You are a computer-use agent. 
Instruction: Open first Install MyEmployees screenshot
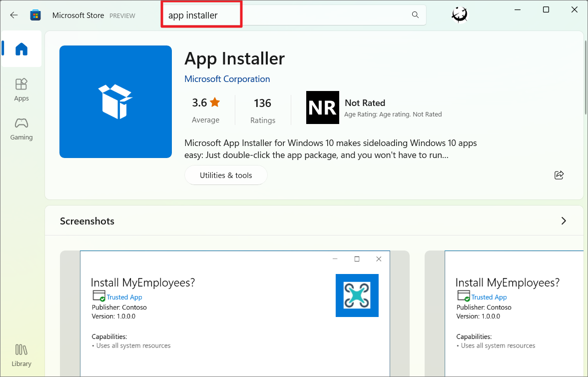point(235,313)
